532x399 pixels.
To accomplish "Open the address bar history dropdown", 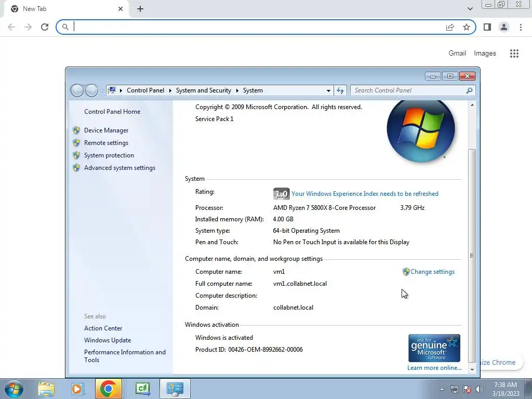I will coord(328,90).
